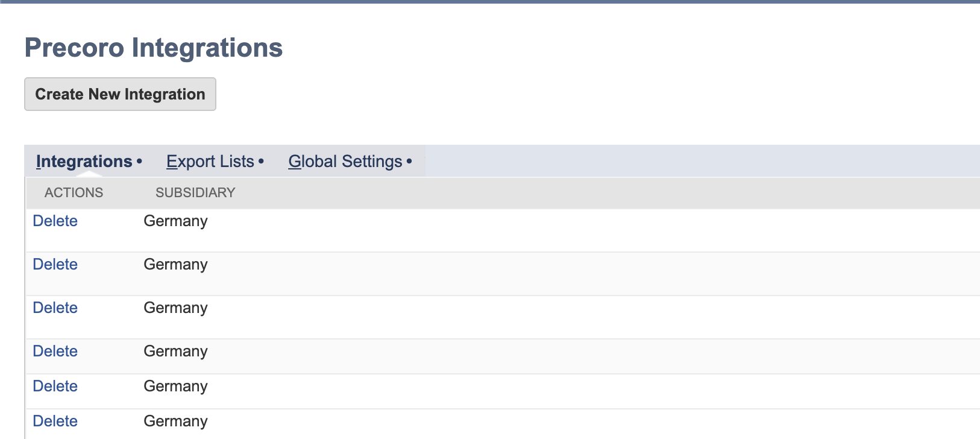
Task: Delete the third integration in the list
Action: coord(55,308)
